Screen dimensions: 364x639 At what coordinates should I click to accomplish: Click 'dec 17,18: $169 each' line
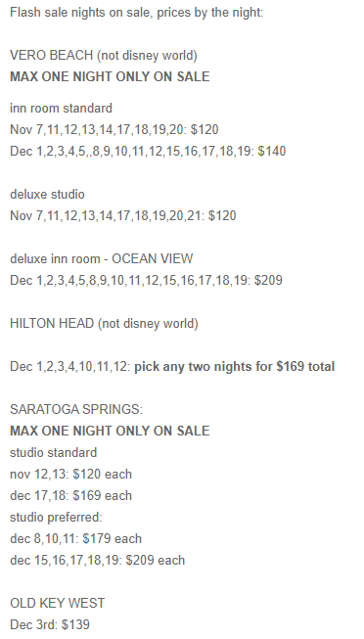point(70,496)
